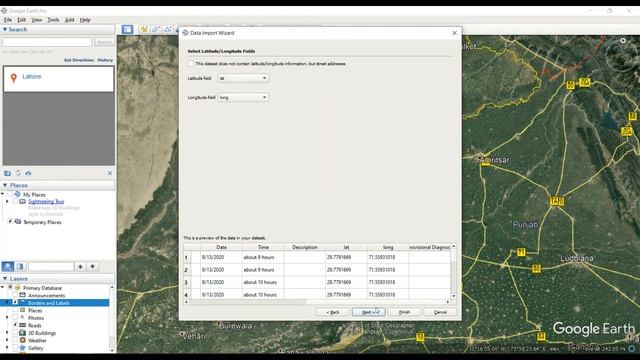Click the Places panel search (magnifier) button
Image resolution: width=640 pixels, height=360 pixels.
point(8,267)
